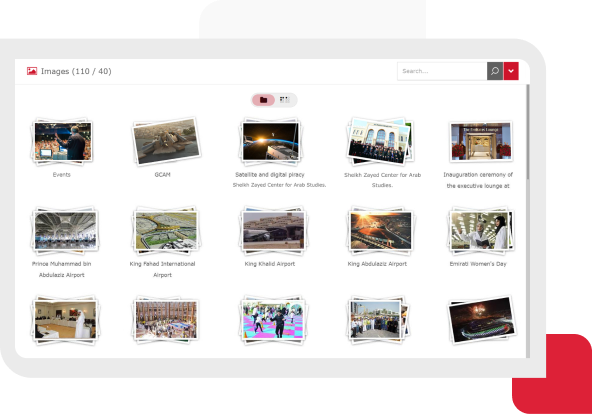Screen dimensions: 593x414
Task: Click 'Sheikh Zayed Center for Arab Studies.' subtitle under Satellite
Action: (279, 185)
